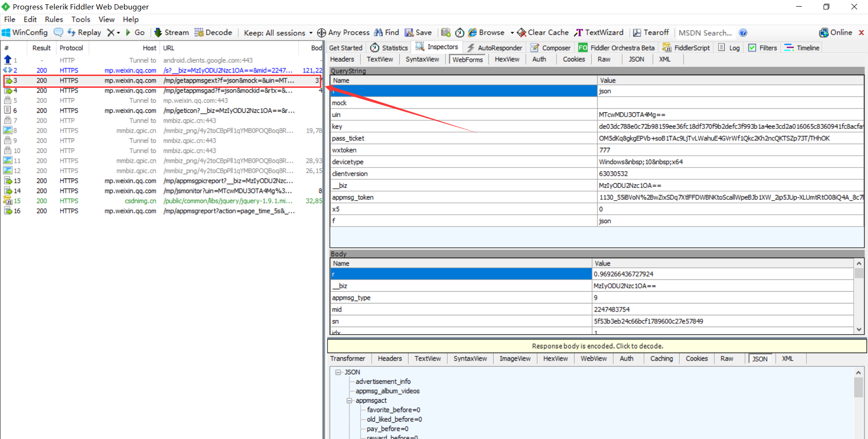Open Find sessions tool

pos(387,33)
